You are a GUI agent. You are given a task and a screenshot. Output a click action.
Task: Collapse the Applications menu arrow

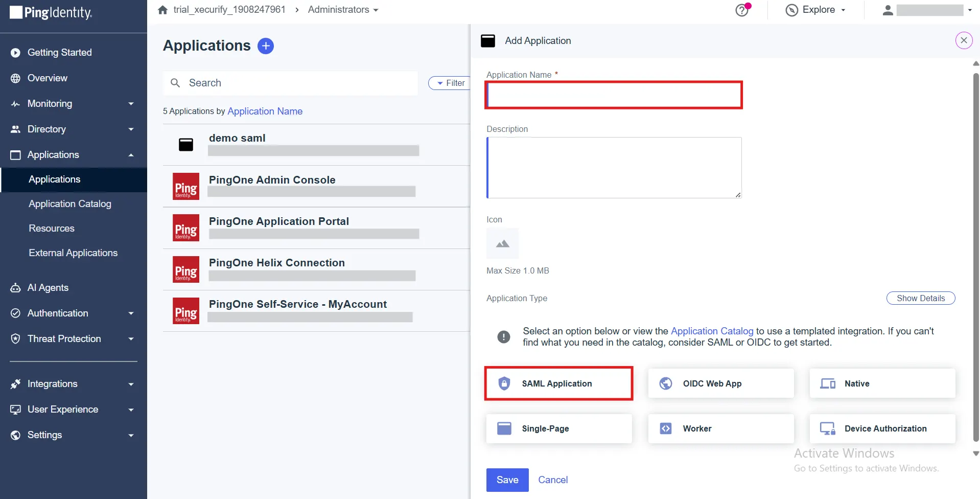click(x=131, y=155)
